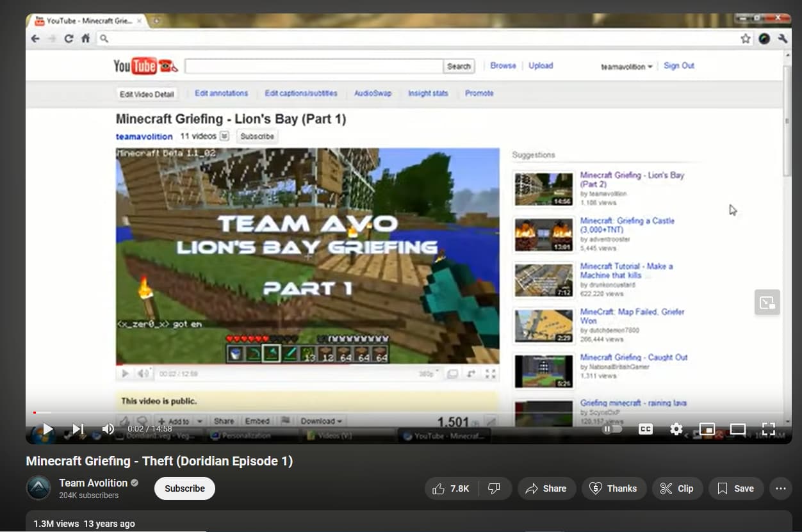802x532 pixels.
Task: Open the Upload link
Action: [541, 66]
